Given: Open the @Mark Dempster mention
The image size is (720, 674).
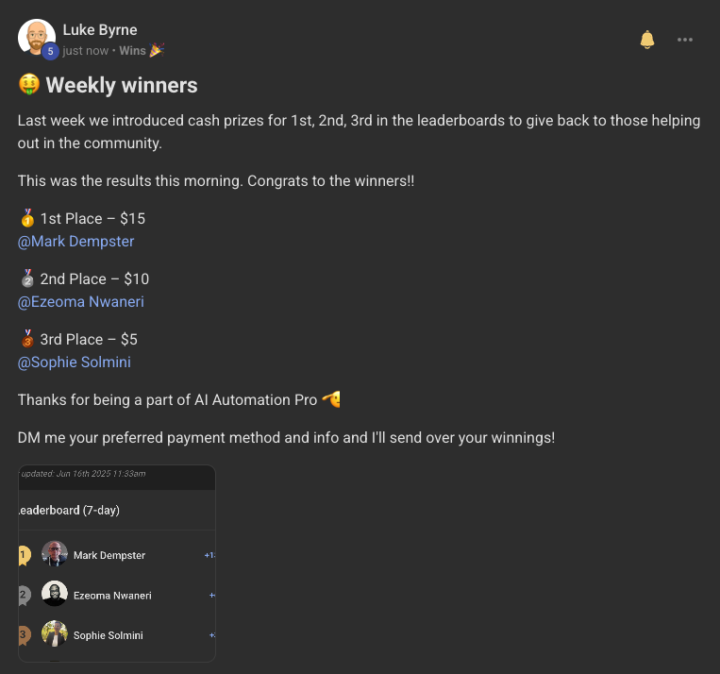Looking at the screenshot, I should 76,241.
